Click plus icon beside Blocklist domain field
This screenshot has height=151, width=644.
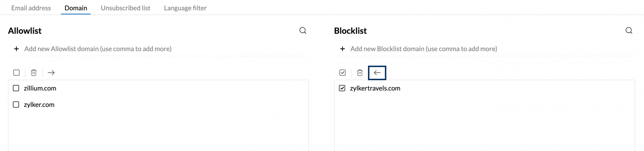[343, 49]
